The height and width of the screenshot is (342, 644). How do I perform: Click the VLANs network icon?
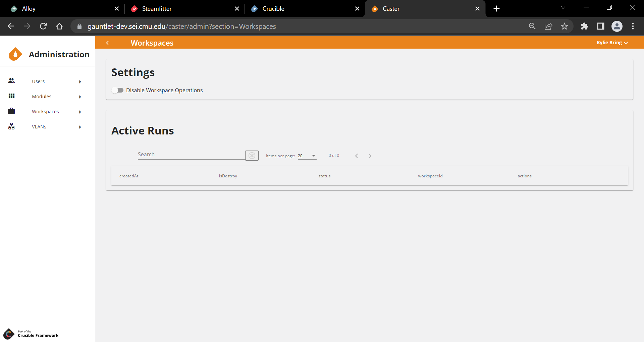coord(11,126)
